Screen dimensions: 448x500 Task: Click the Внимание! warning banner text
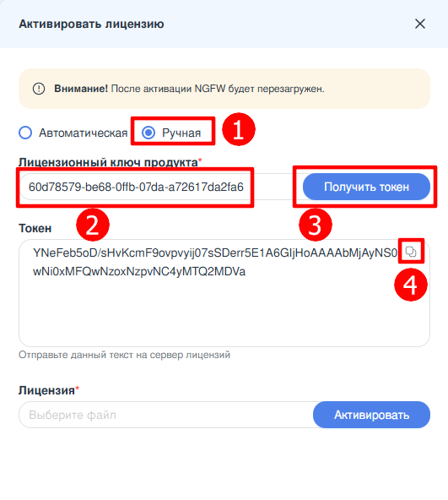[189, 89]
